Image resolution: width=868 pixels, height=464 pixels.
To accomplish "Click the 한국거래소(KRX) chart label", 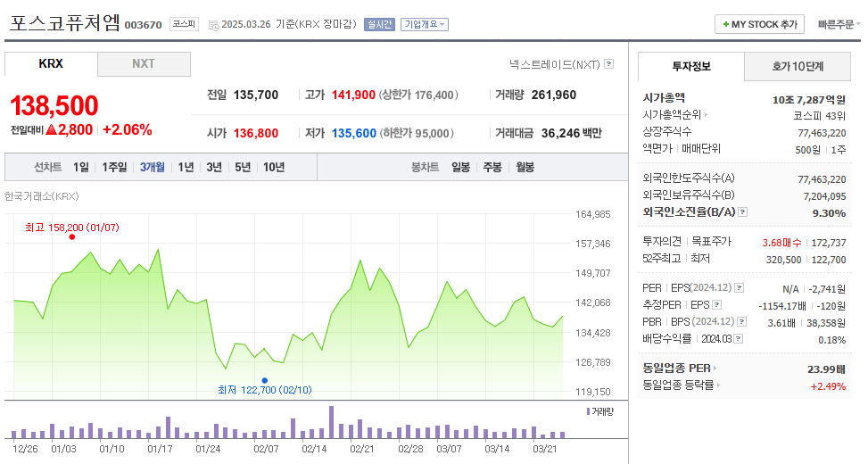I will pyautogui.click(x=42, y=196).
